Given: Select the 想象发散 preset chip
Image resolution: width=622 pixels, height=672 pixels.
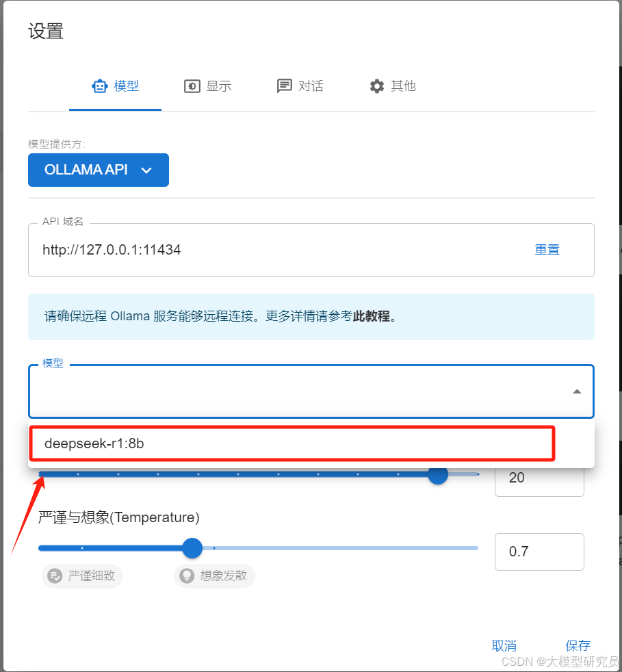Looking at the screenshot, I should coord(214,576).
